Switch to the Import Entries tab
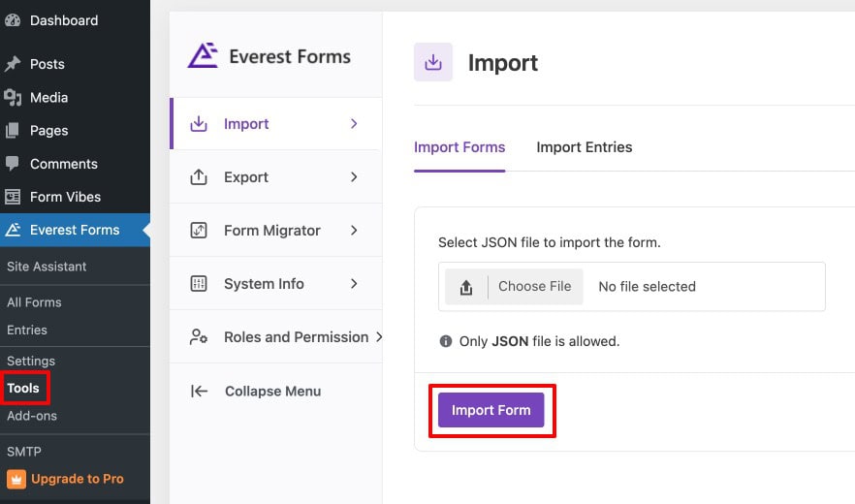The image size is (855, 504). pos(584,147)
